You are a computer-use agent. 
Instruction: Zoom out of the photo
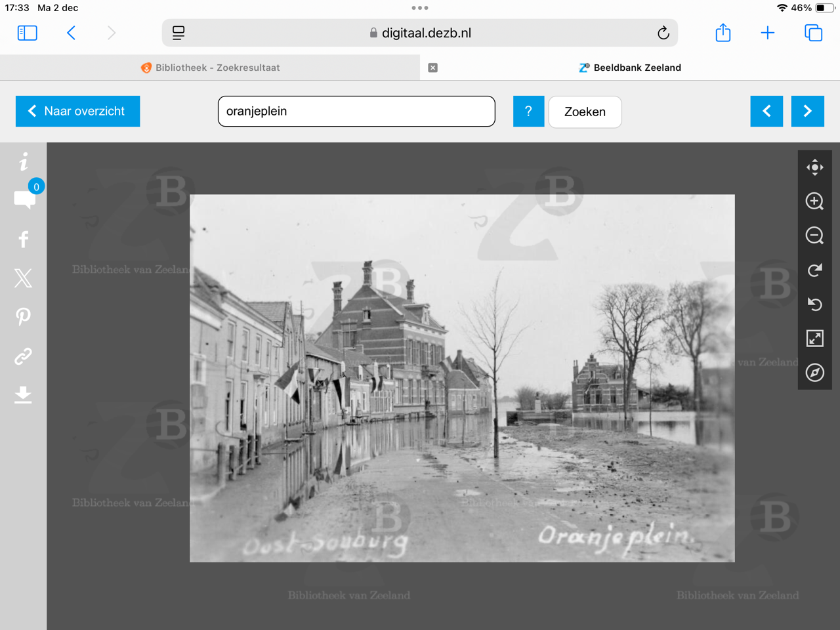pyautogui.click(x=814, y=236)
